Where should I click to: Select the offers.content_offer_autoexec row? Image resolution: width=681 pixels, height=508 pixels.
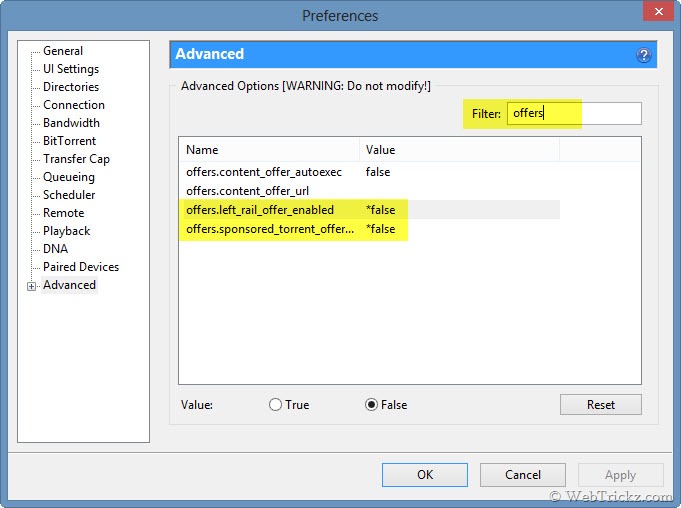tap(369, 172)
